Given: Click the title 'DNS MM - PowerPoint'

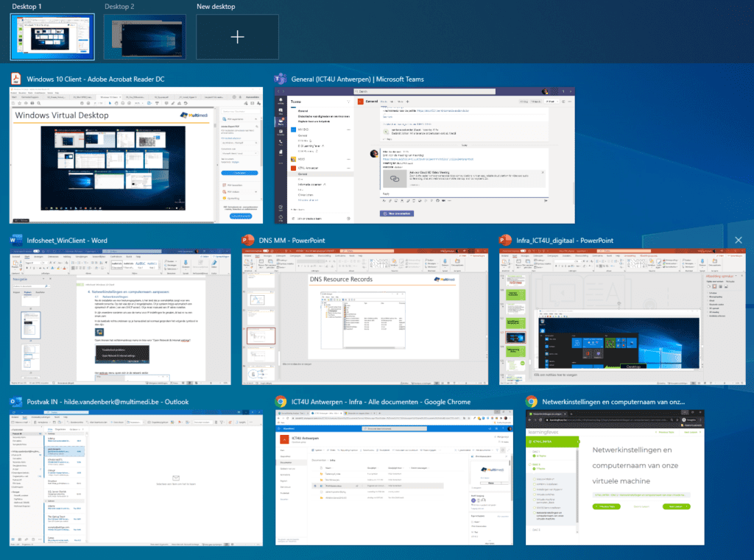Looking at the screenshot, I should 292,241.
